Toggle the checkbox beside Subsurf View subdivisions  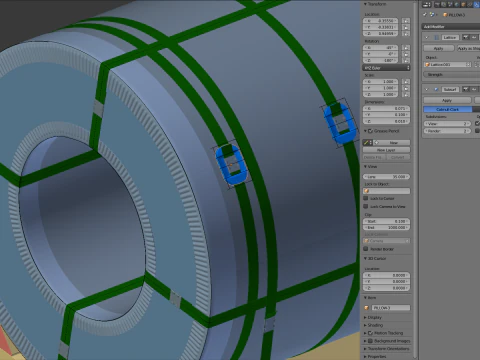click(x=477, y=124)
